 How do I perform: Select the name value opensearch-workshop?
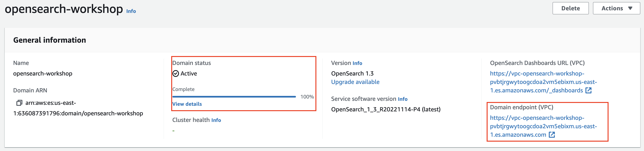[43, 74]
